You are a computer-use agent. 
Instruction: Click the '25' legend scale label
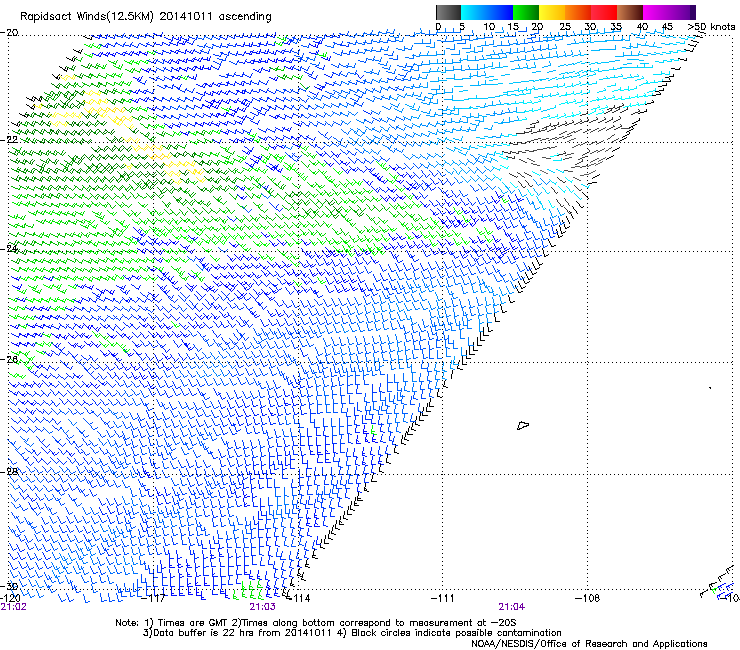coord(565,27)
